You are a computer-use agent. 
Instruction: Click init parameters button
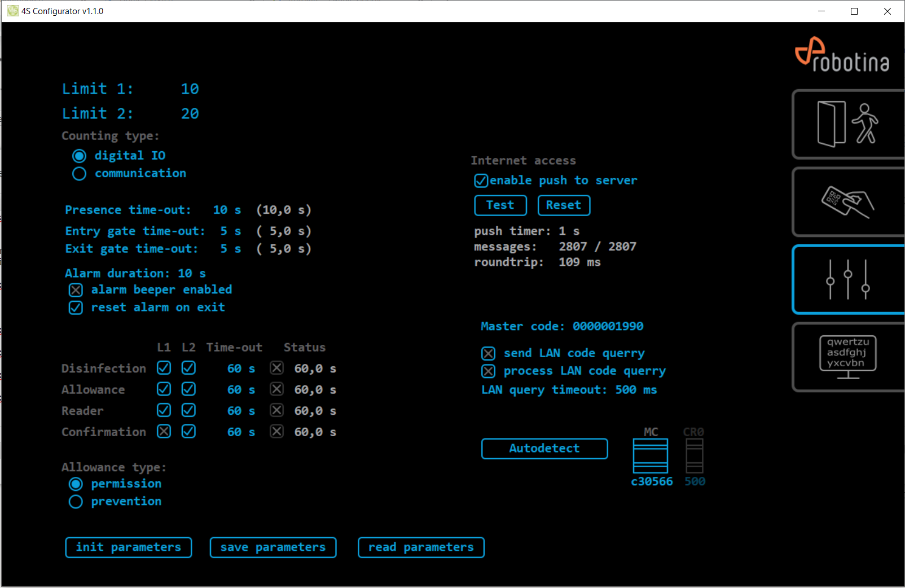(x=129, y=547)
